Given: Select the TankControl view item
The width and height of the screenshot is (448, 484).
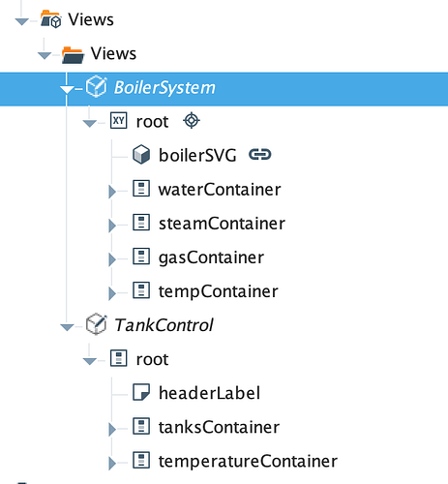Looking at the screenshot, I should [x=164, y=324].
